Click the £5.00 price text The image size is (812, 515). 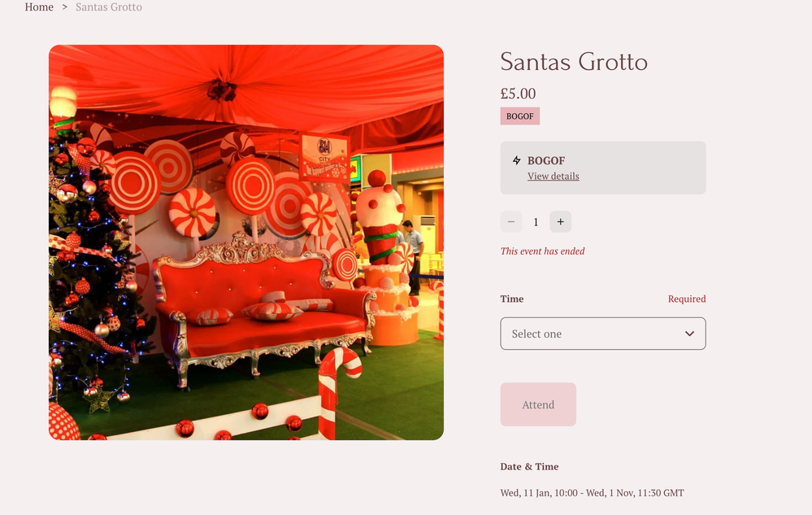tap(518, 94)
